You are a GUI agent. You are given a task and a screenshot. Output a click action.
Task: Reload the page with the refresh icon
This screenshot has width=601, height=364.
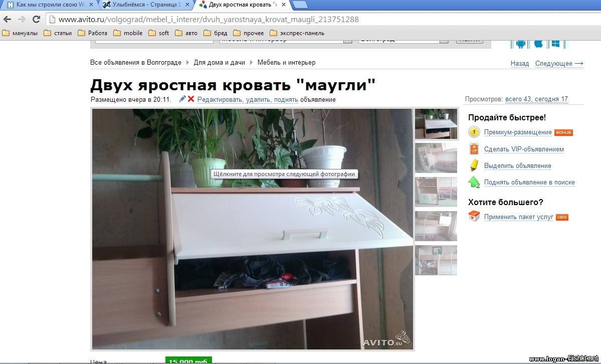pyautogui.click(x=37, y=19)
